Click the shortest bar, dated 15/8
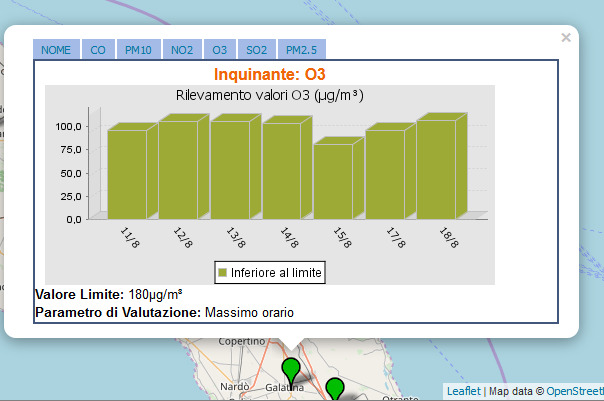604x401 pixels. (333, 180)
